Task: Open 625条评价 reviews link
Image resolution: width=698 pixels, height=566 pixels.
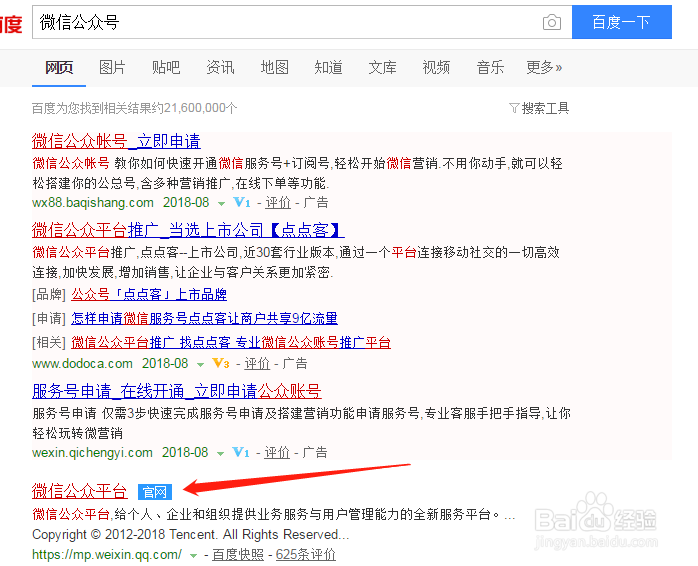Action: tap(305, 554)
